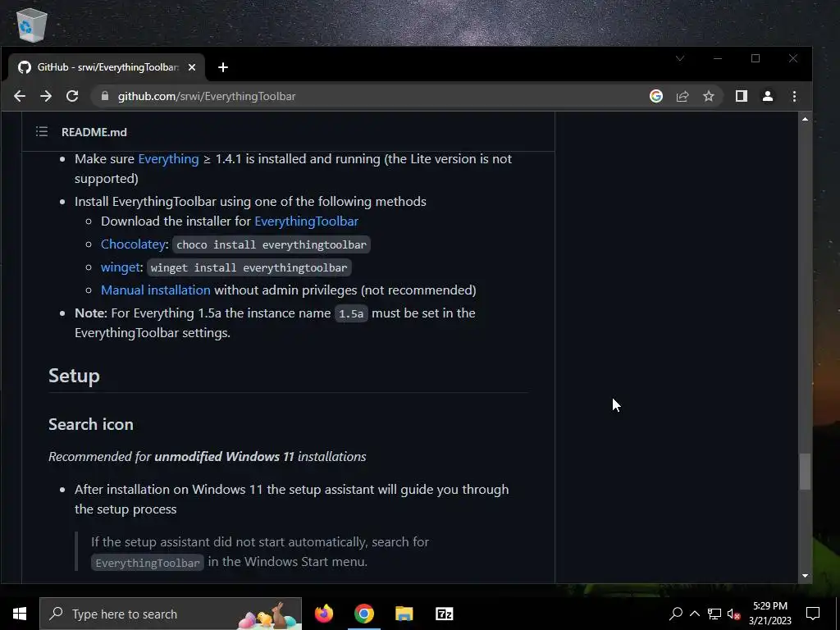Click the Search icon heading
The image size is (840, 630).
91,424
